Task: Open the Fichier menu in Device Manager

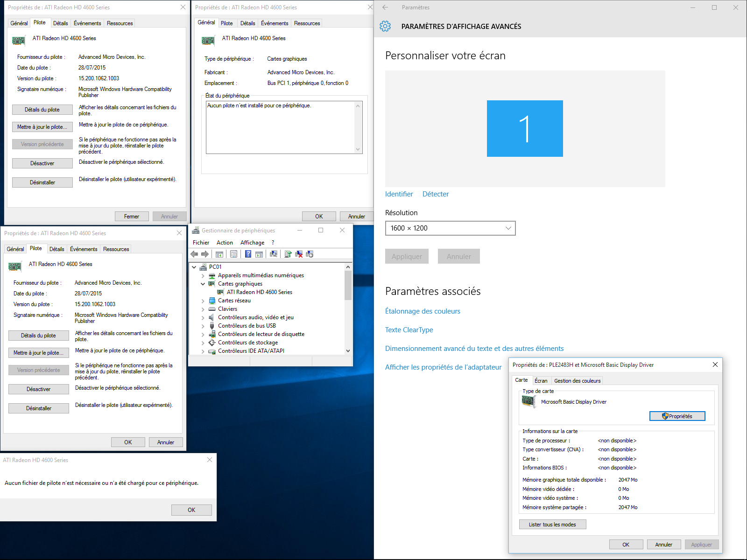Action: 201,243
